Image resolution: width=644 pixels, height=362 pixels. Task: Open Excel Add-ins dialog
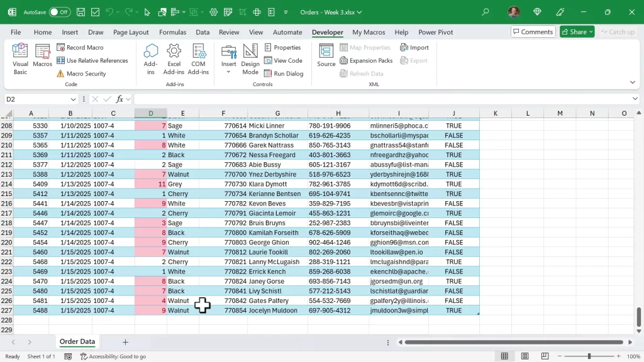tap(174, 59)
